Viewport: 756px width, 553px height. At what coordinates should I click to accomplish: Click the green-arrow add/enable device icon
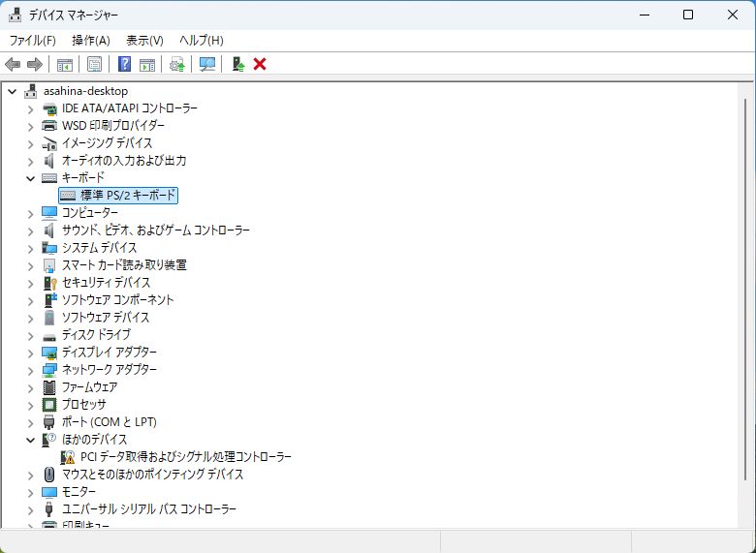coord(237,64)
